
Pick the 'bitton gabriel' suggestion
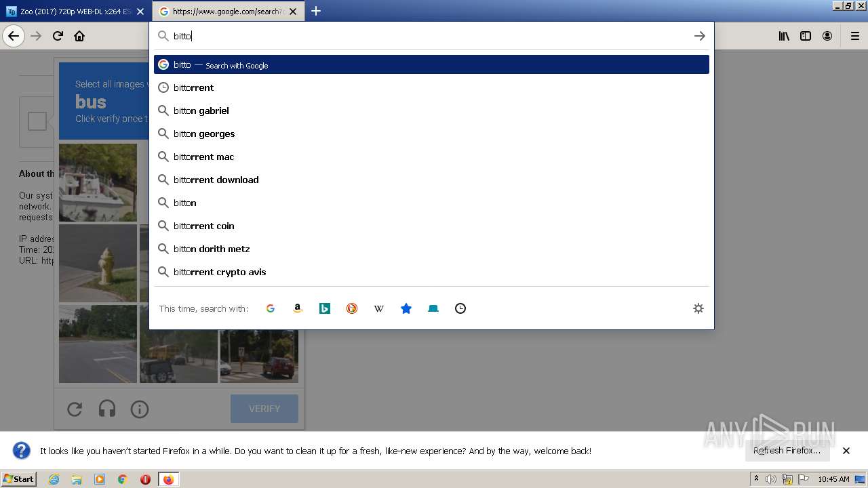point(431,110)
